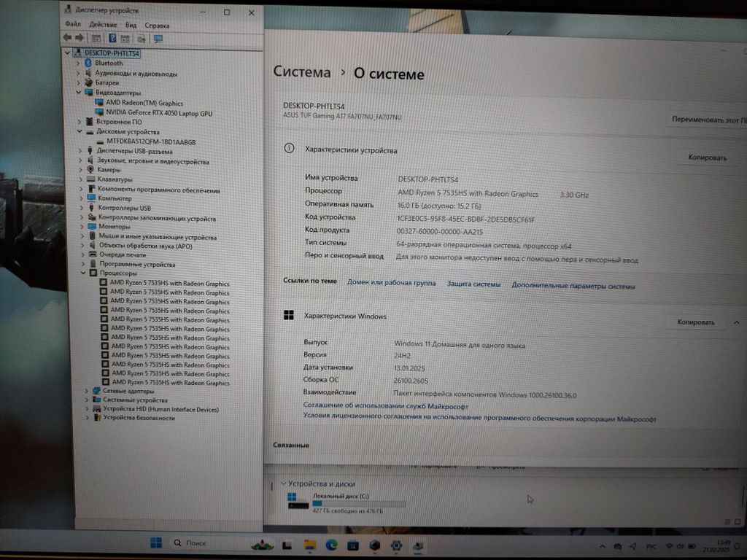Click the scan for hardware changes monitor icon
Screen dimensions: 747x560
[x=158, y=38]
